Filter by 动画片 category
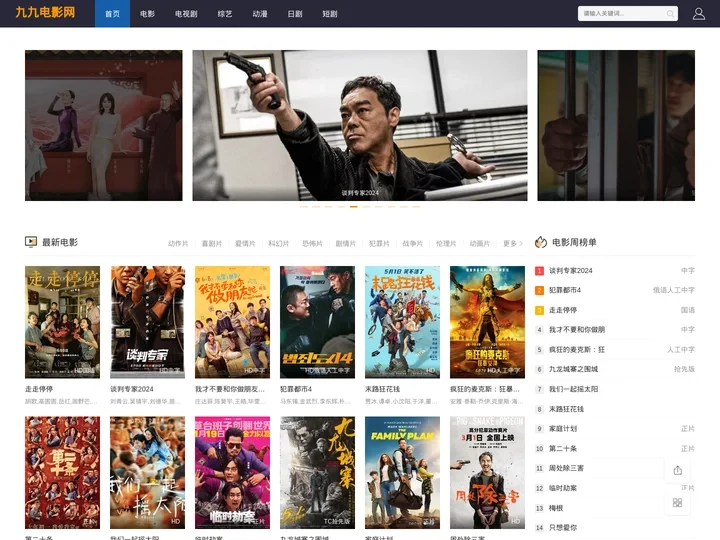This screenshot has width=720, height=540. click(480, 243)
